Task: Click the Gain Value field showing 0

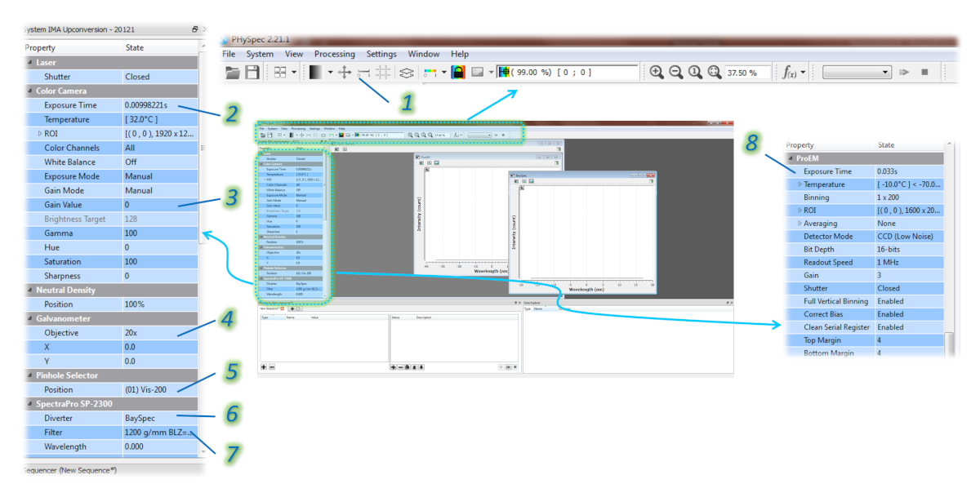Action: click(x=159, y=205)
